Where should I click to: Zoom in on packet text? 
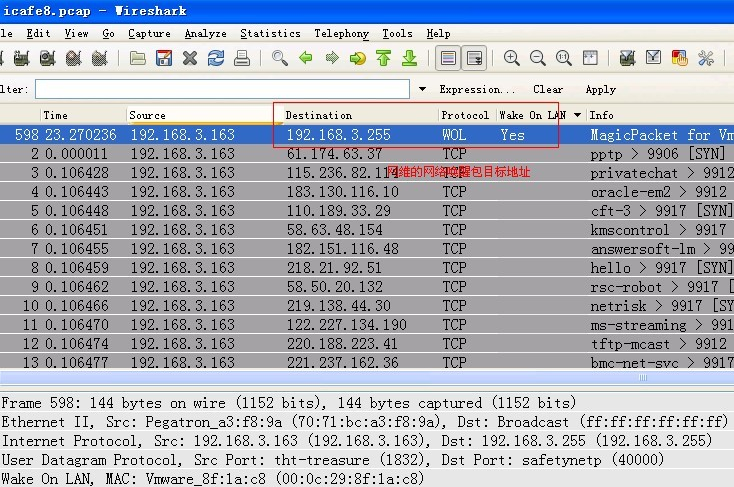pos(512,59)
